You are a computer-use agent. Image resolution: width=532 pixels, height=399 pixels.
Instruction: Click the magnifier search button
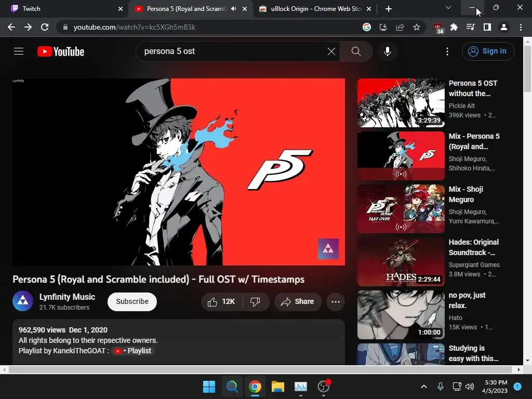click(x=356, y=51)
